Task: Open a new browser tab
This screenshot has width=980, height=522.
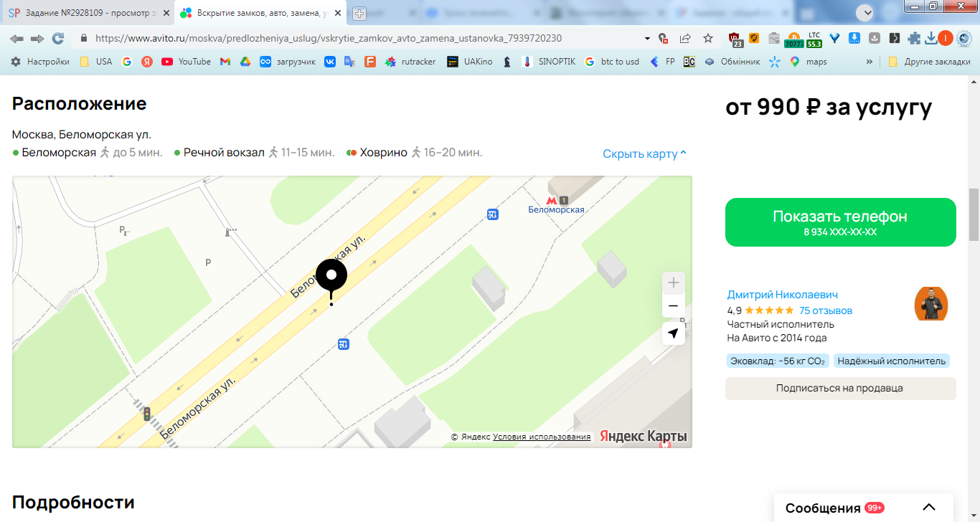Action: 359,13
